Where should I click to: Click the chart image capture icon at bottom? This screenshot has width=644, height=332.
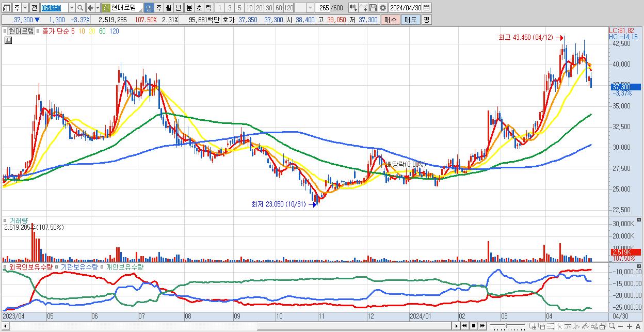coord(603,326)
